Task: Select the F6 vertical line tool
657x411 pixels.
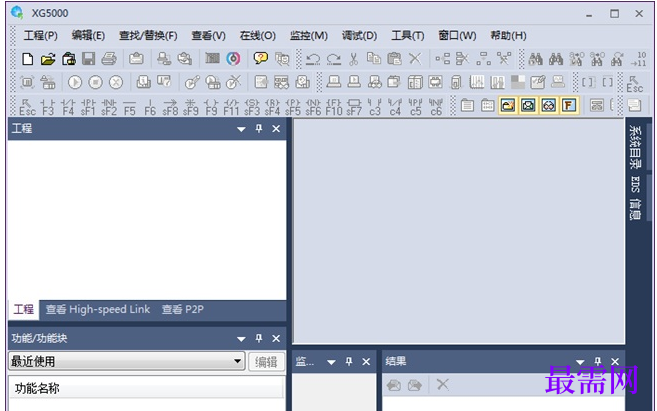Action: [150, 107]
